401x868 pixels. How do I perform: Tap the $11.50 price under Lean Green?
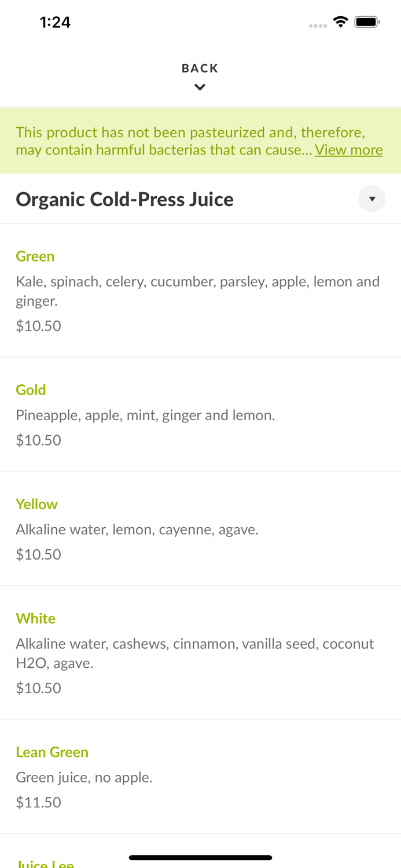click(38, 802)
